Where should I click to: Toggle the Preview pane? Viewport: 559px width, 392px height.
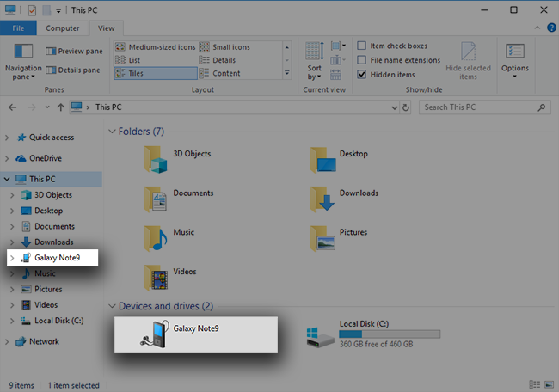[x=74, y=52]
